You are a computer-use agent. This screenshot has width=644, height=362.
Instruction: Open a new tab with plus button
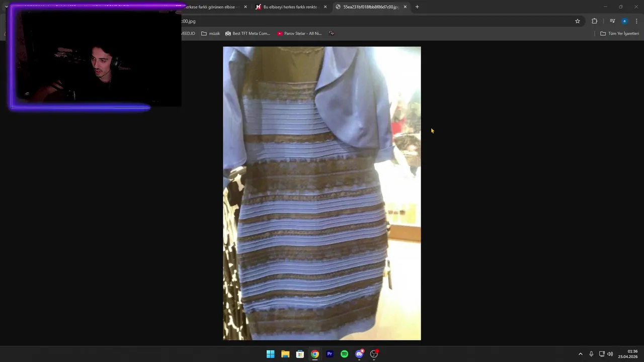click(417, 7)
